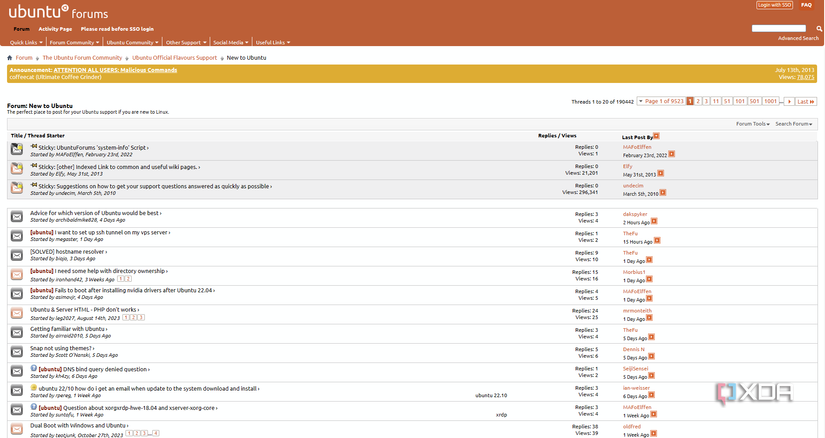
Task: Click thread icon for 'Snap not using themes?'
Action: click(17, 352)
